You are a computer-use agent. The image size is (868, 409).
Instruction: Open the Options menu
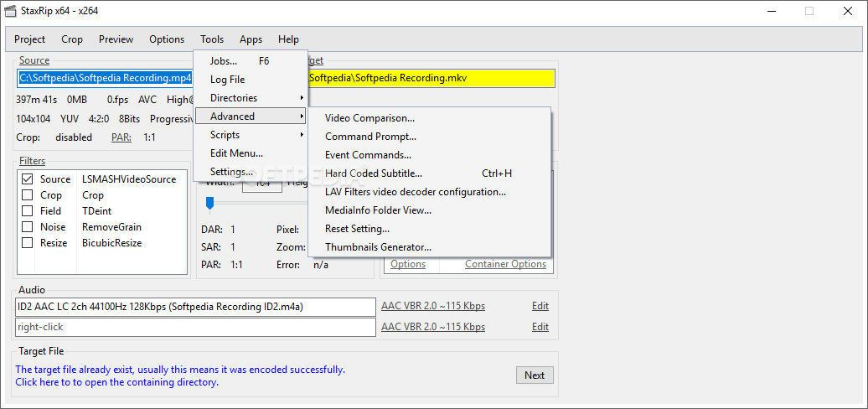pos(167,39)
